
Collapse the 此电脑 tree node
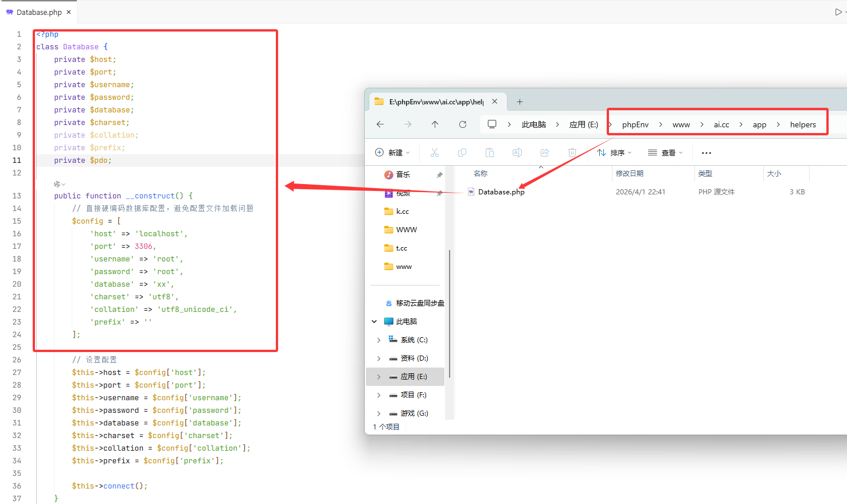point(374,322)
